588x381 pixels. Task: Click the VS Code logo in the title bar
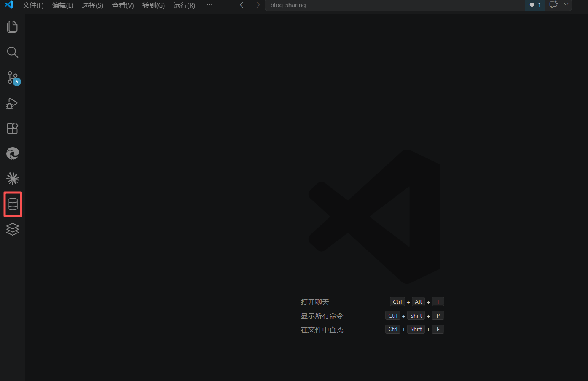(x=9, y=5)
